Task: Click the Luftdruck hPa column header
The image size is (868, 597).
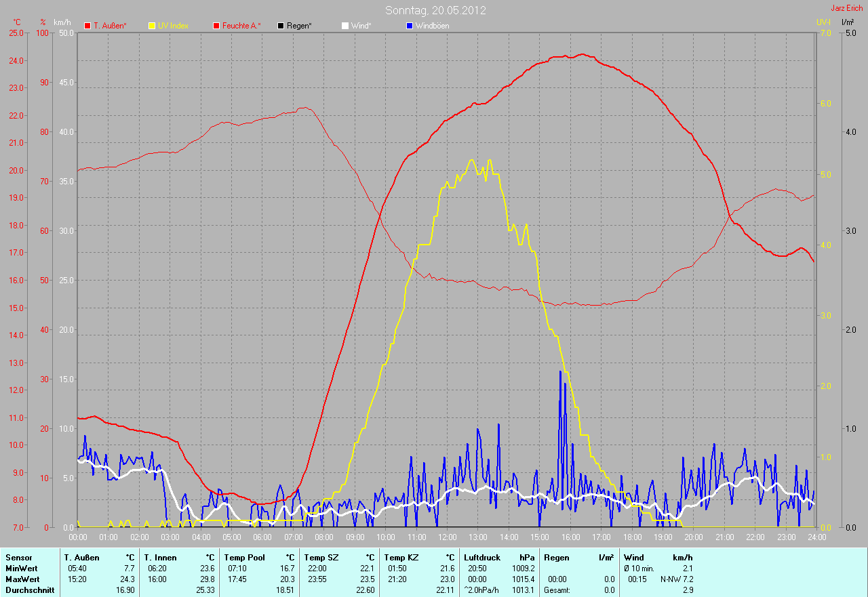Action: coord(482,558)
